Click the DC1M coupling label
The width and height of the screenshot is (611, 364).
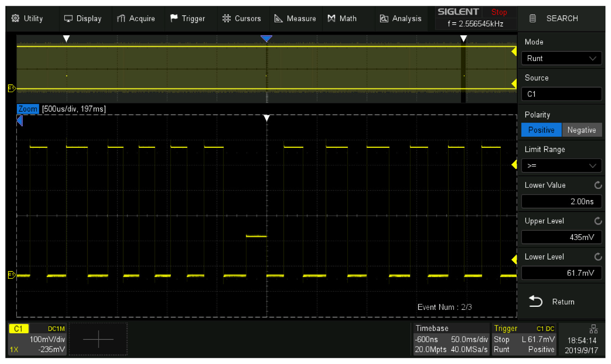(x=56, y=329)
